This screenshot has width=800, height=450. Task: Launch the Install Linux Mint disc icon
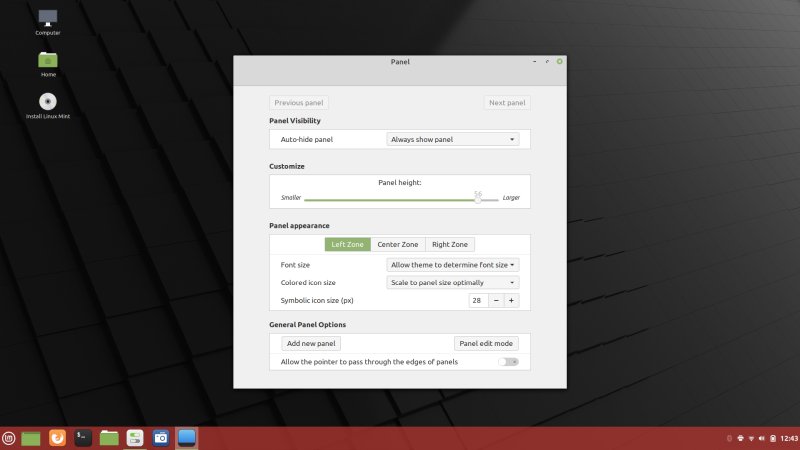[x=48, y=106]
